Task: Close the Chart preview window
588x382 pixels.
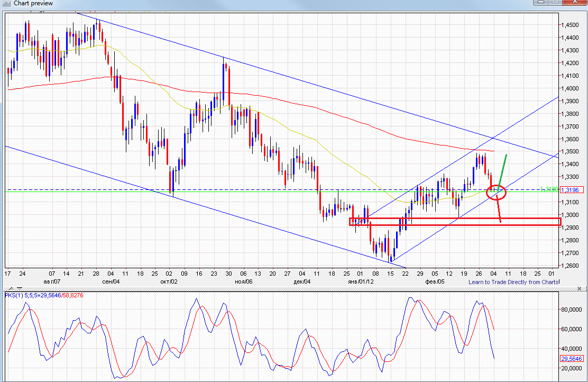Action: coord(574,2)
